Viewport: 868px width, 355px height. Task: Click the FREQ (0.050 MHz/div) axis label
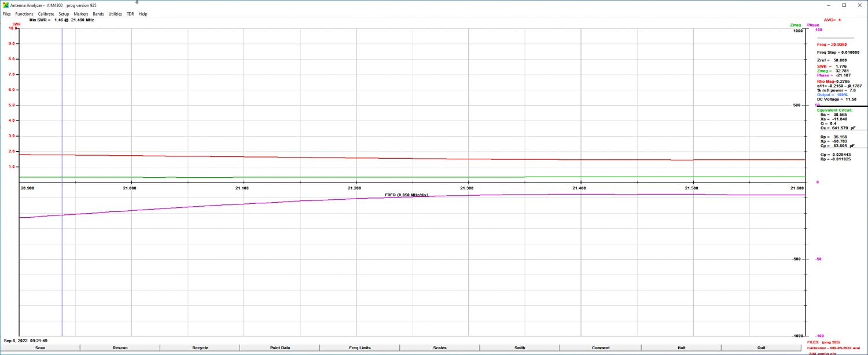(406, 195)
